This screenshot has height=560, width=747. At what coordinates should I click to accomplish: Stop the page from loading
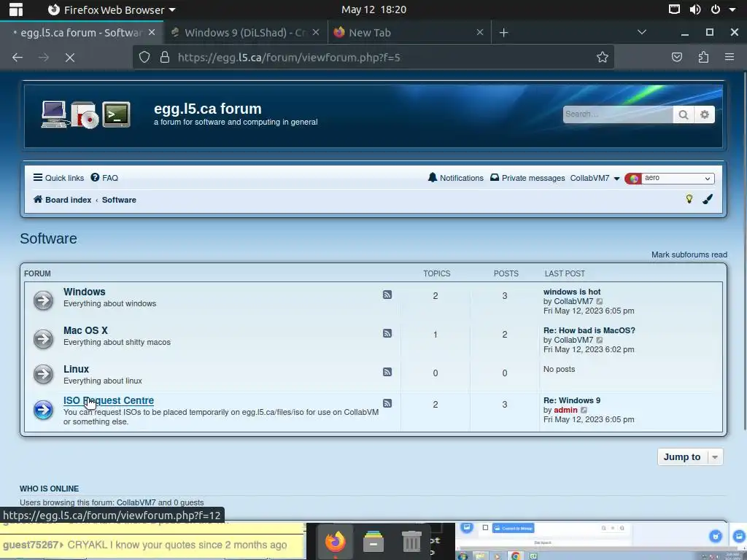coord(69,58)
